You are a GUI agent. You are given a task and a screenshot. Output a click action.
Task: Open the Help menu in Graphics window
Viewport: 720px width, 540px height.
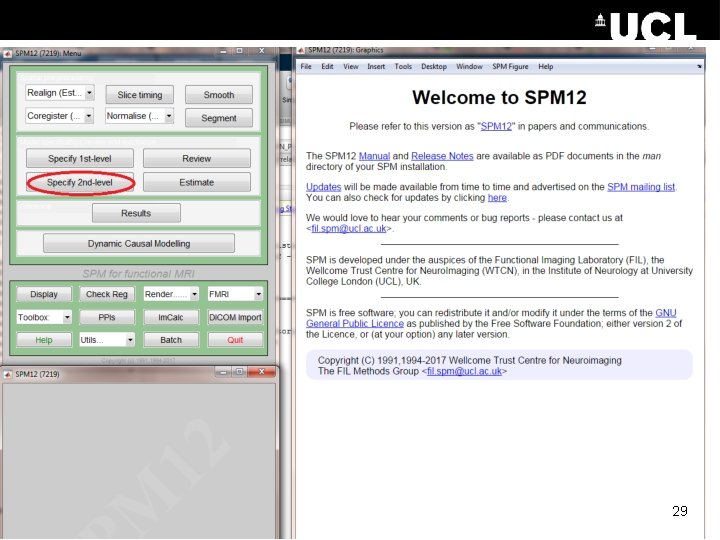click(x=546, y=67)
